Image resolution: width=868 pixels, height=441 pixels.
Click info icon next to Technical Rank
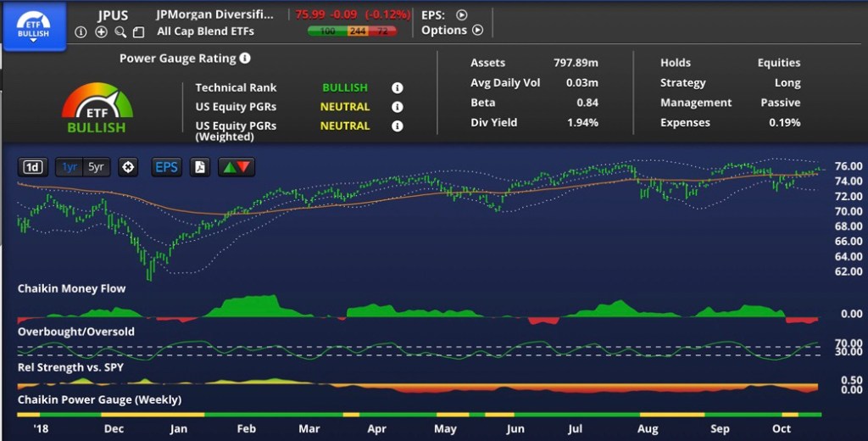tap(397, 87)
